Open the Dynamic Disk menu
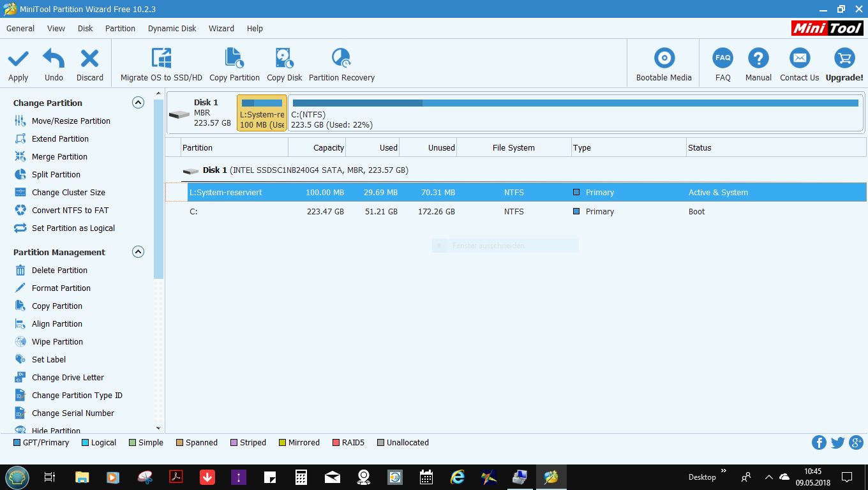The image size is (868, 490). 172,28
